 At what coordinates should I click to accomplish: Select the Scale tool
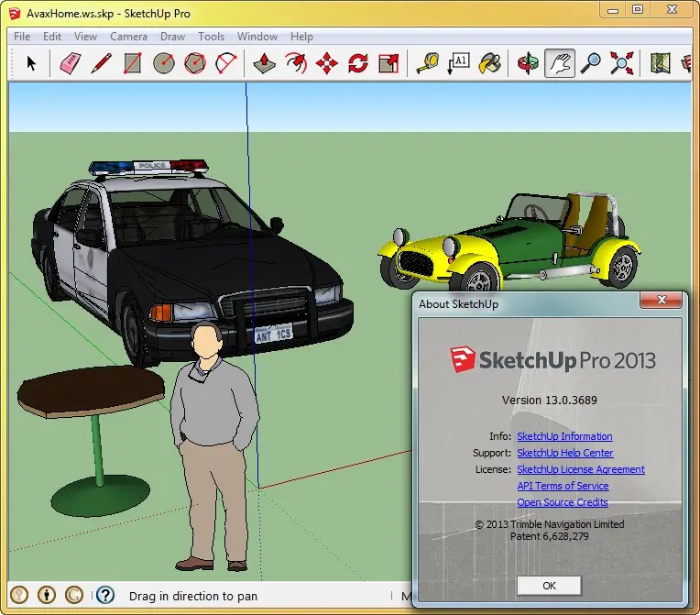pos(388,63)
